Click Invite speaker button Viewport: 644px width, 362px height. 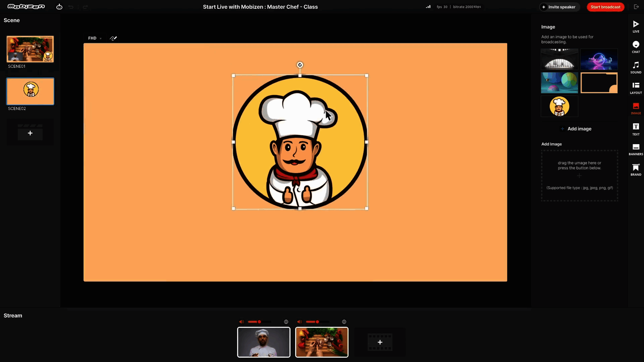[x=559, y=7]
